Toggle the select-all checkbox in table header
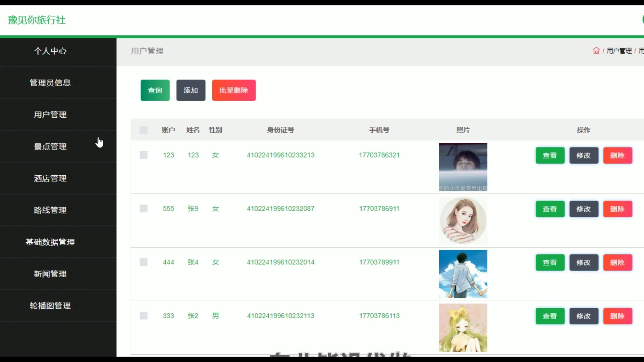Image resolution: width=644 pixels, height=362 pixels. pos(144,130)
